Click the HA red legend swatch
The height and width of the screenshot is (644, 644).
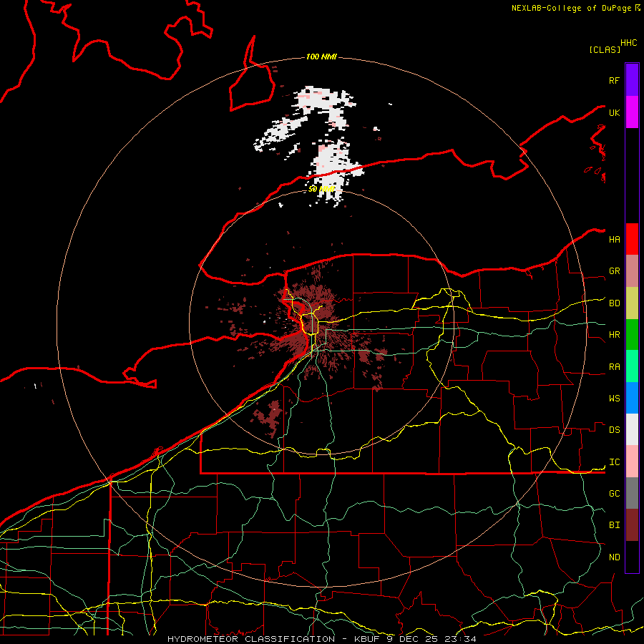point(632,239)
